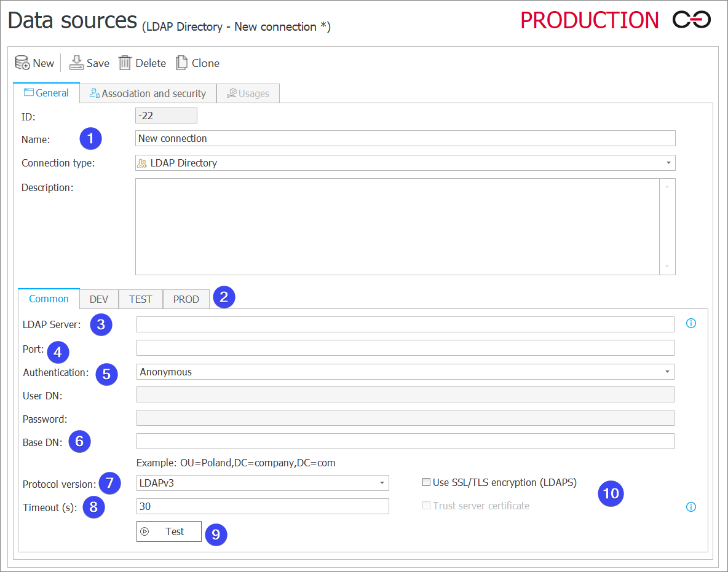
Task: Click play icon inside Test button
Action: point(145,531)
